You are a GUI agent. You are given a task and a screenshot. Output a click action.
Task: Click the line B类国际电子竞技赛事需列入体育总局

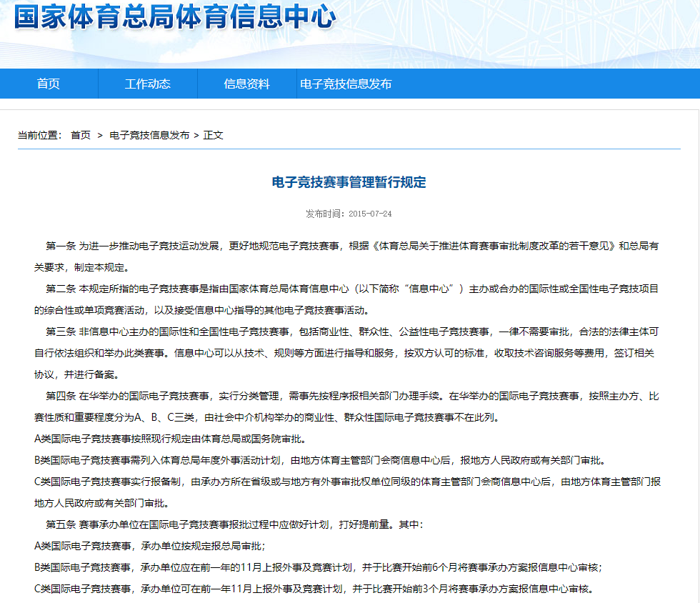click(x=321, y=461)
